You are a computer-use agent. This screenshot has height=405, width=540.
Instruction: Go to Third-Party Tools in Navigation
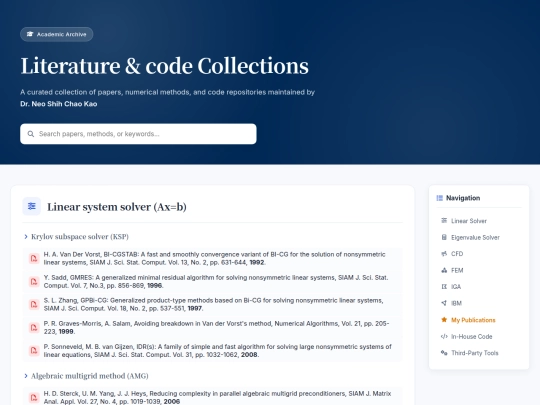(x=479, y=353)
